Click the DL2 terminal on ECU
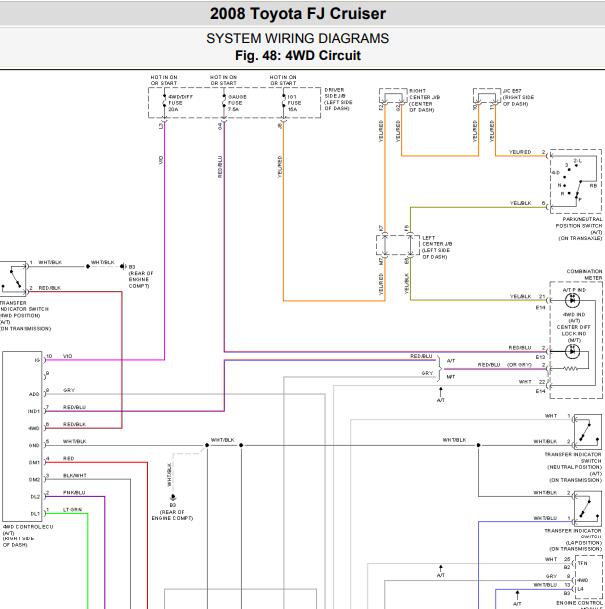This screenshot has width=605, height=609. (35, 497)
